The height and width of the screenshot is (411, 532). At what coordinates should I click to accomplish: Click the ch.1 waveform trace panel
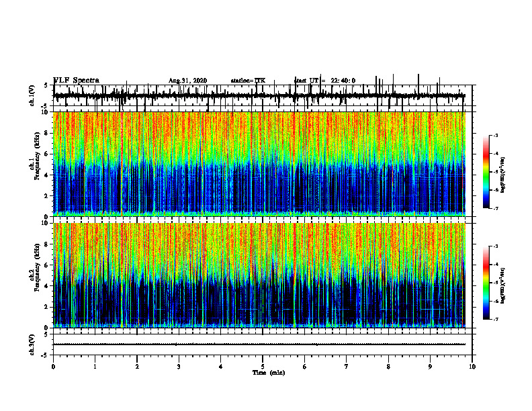(x=263, y=95)
